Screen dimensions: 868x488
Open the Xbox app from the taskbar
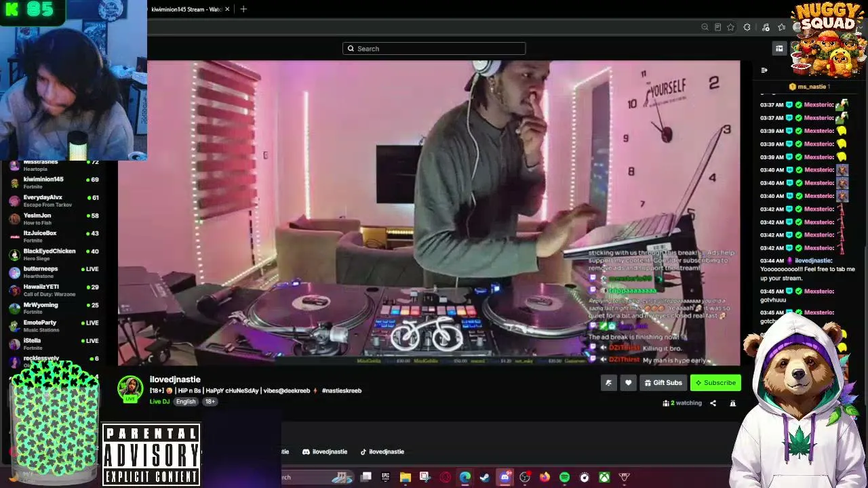pyautogui.click(x=604, y=477)
